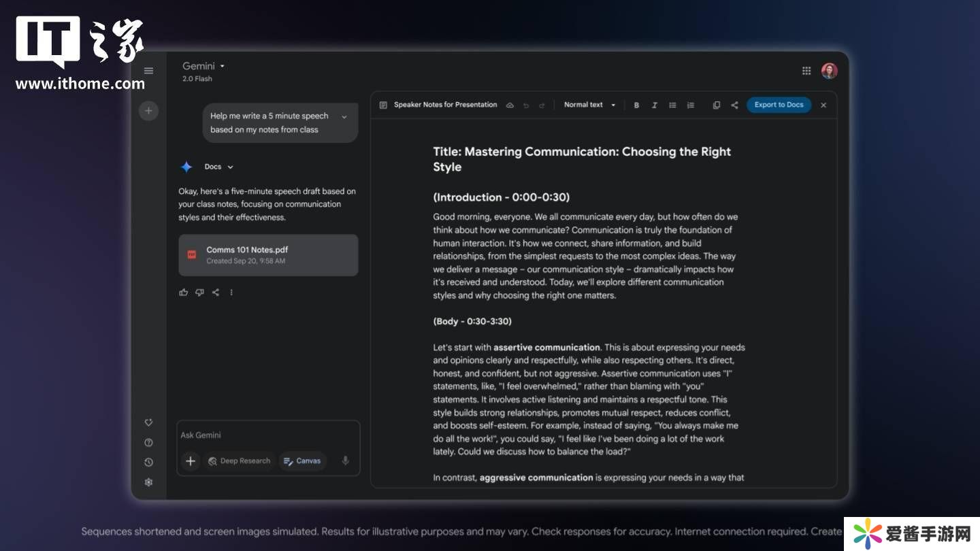This screenshot has width=980, height=551.
Task: Expand the prompt message chevron
Action: tap(344, 117)
